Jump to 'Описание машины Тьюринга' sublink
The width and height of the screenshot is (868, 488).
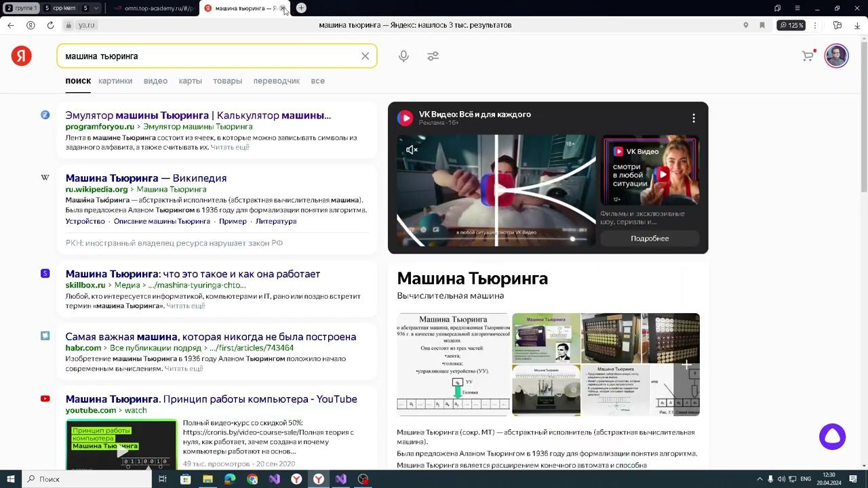pyautogui.click(x=162, y=222)
